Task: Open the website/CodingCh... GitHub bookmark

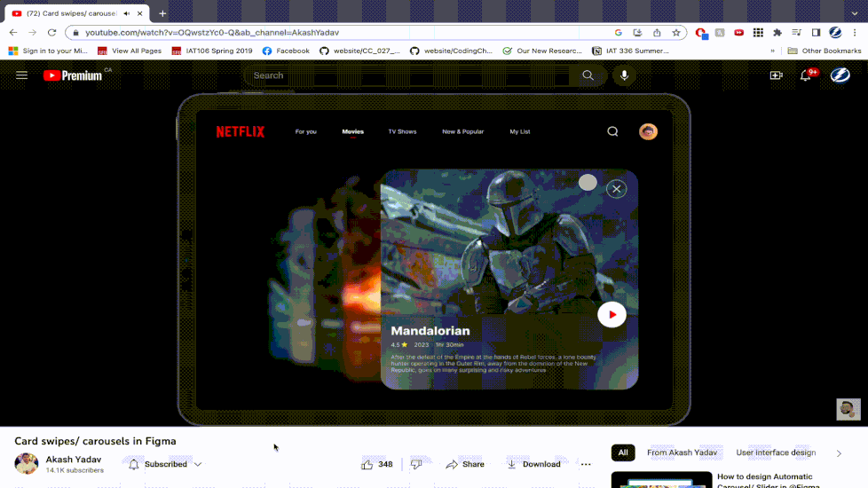Action: (x=451, y=51)
